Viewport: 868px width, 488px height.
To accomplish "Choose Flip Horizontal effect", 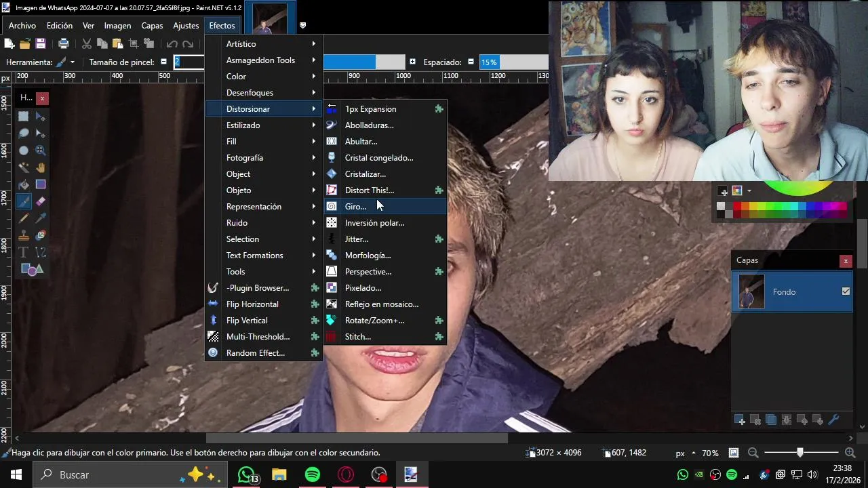I will tap(264, 304).
